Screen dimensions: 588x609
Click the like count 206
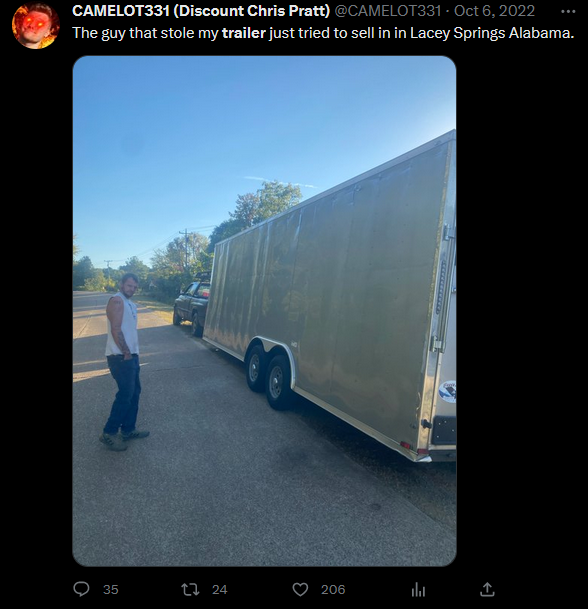click(333, 590)
